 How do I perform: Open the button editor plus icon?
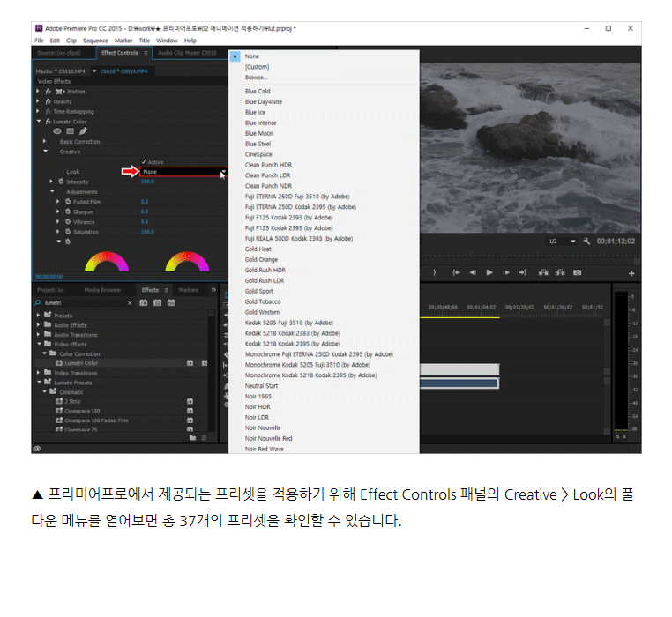coord(631,273)
